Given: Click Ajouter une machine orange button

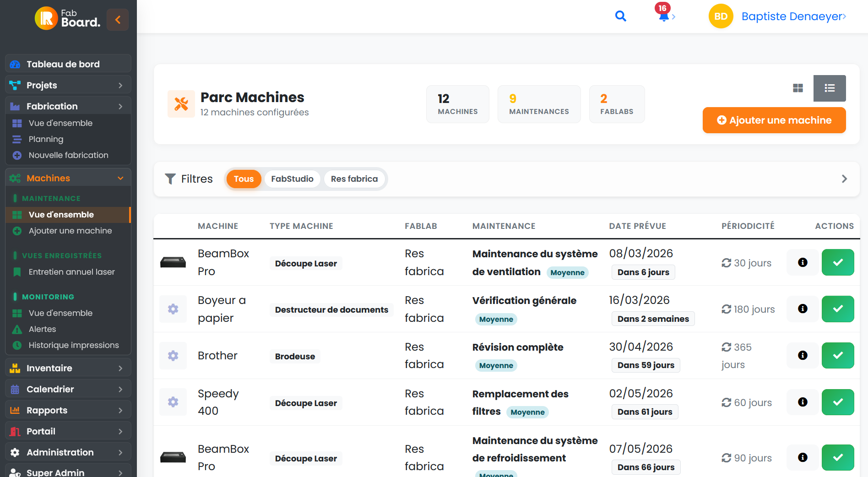Looking at the screenshot, I should (774, 120).
